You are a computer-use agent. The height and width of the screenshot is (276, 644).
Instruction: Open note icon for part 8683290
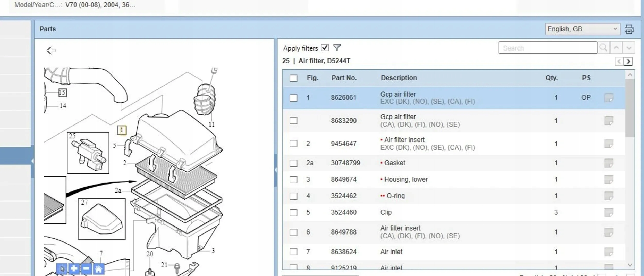click(x=609, y=121)
